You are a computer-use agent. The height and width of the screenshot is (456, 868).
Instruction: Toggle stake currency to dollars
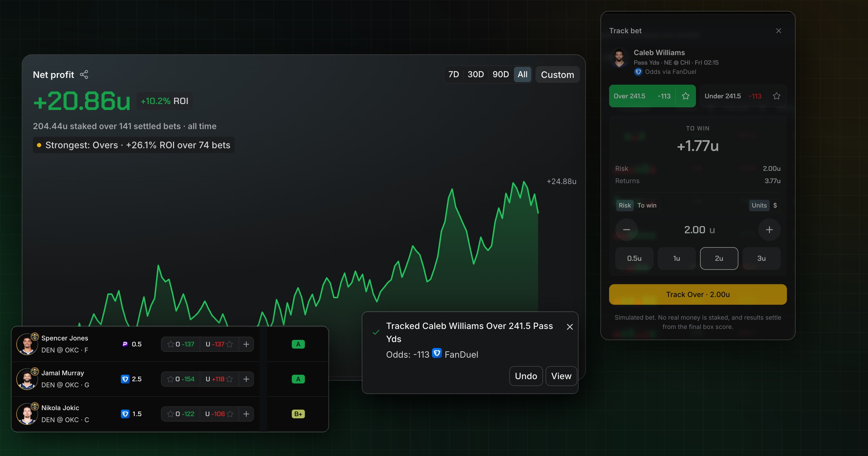pos(775,205)
